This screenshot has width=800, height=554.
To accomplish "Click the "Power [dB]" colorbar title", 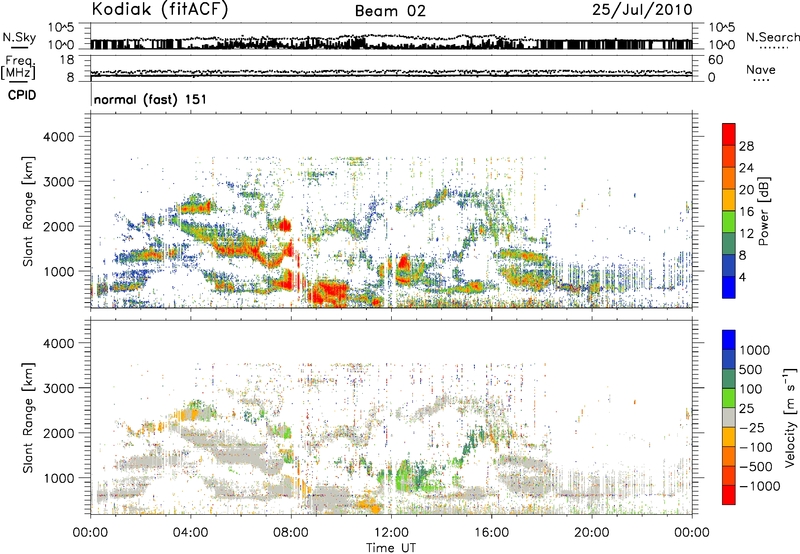I will click(763, 211).
